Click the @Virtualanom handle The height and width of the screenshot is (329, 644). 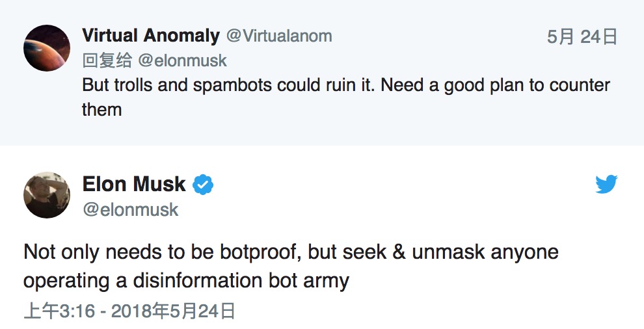point(278,36)
